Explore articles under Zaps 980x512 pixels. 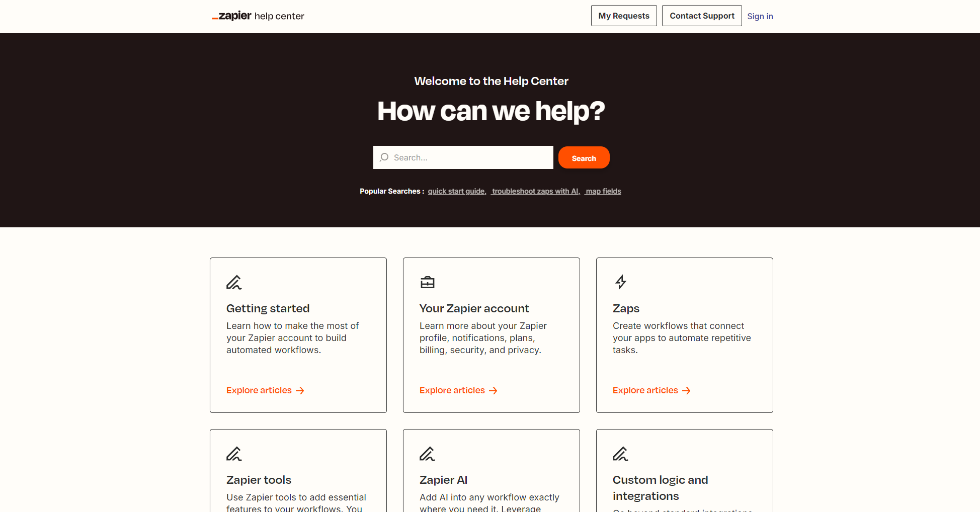pyautogui.click(x=651, y=390)
